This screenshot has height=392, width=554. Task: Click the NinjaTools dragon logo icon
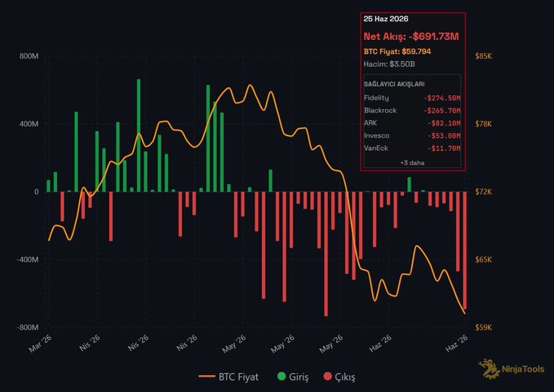click(x=489, y=369)
